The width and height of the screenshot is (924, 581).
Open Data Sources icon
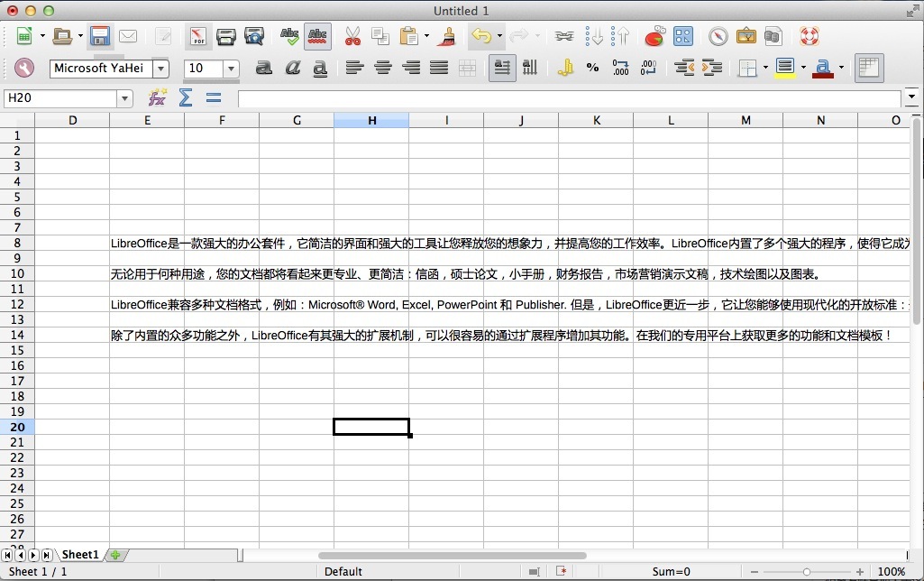[x=773, y=37]
